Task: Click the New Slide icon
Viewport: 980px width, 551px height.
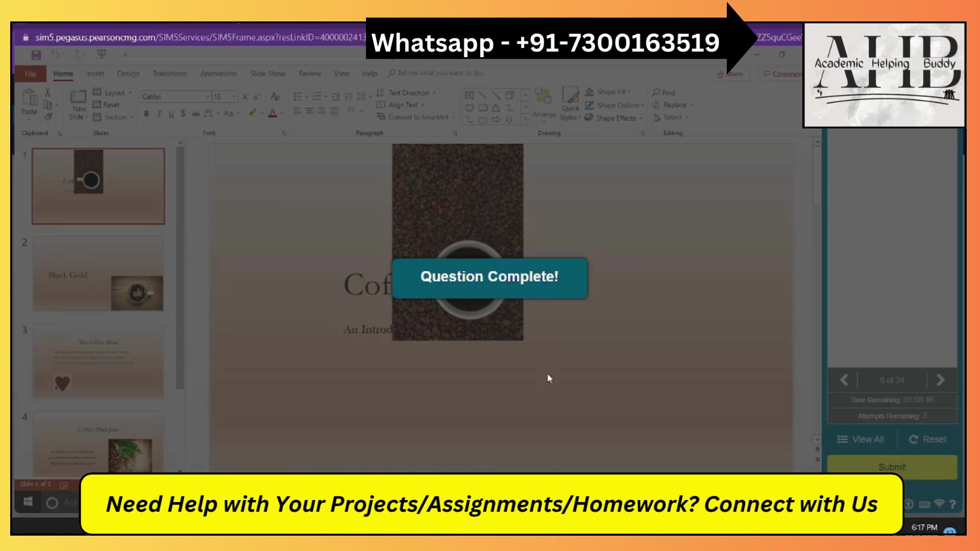Action: (78, 96)
